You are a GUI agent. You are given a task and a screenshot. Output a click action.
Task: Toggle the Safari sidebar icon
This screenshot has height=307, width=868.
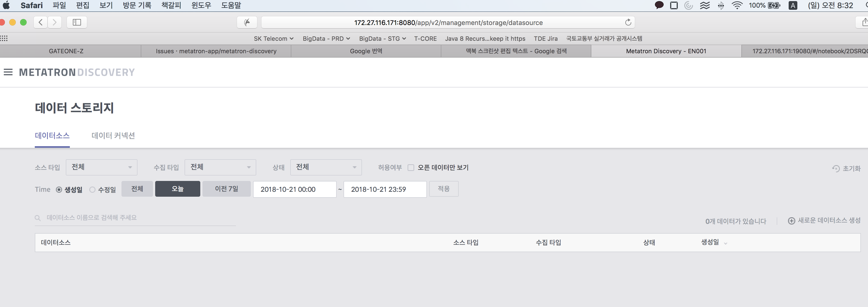click(x=77, y=22)
